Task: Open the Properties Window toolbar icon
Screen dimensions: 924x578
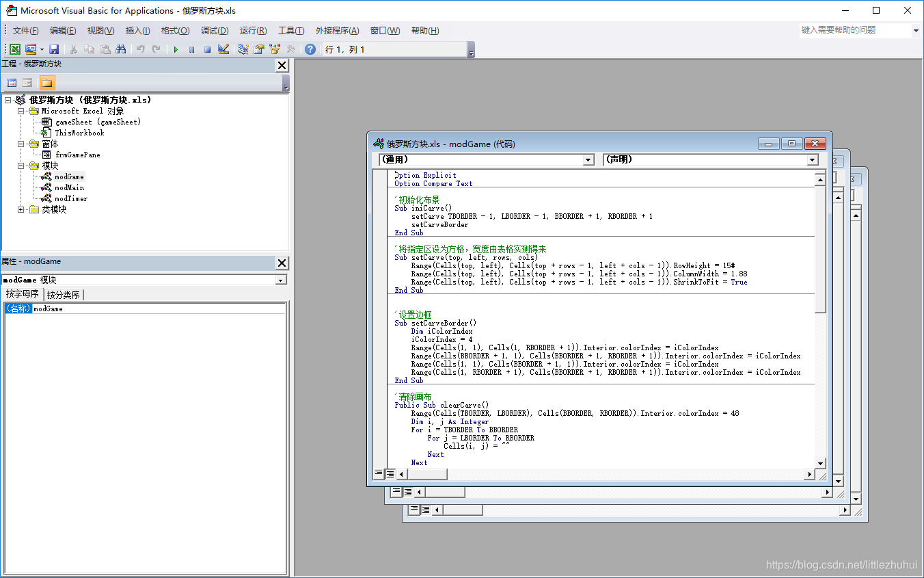Action: (259, 49)
